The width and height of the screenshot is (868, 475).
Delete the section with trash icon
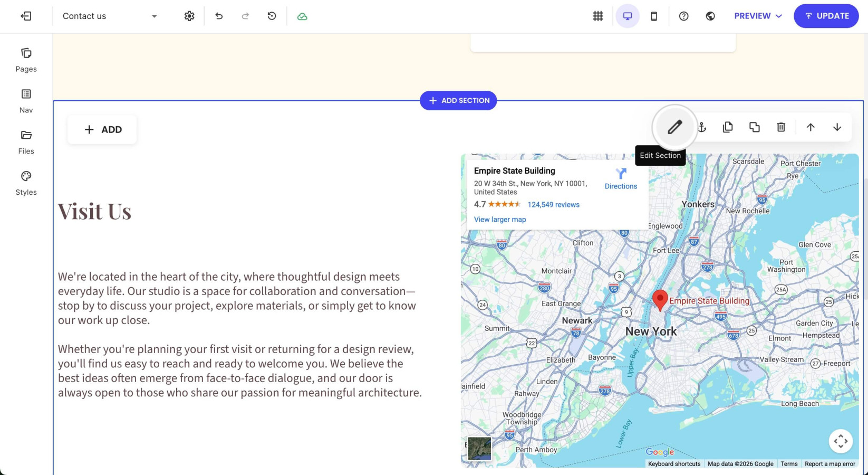click(781, 127)
